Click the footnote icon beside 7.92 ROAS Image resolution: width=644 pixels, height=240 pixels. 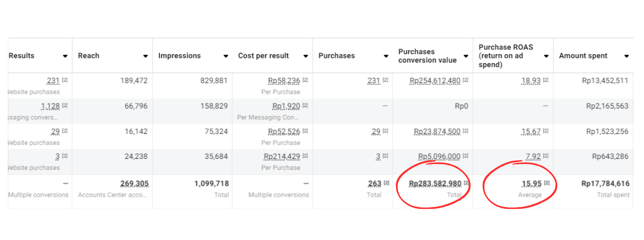point(545,156)
